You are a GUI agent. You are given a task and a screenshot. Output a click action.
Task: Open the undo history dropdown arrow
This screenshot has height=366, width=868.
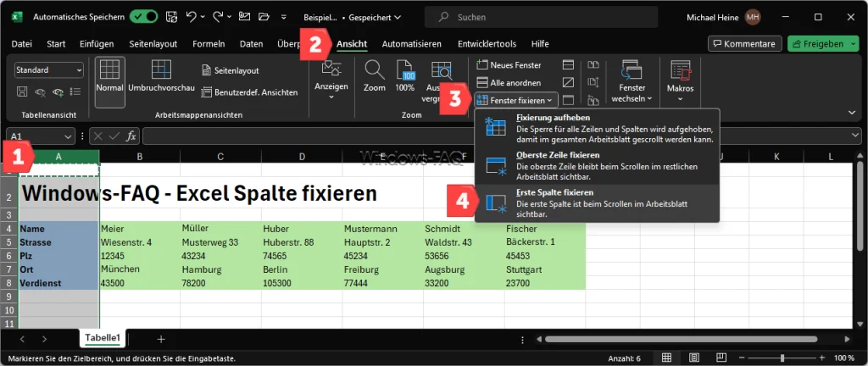pos(202,17)
